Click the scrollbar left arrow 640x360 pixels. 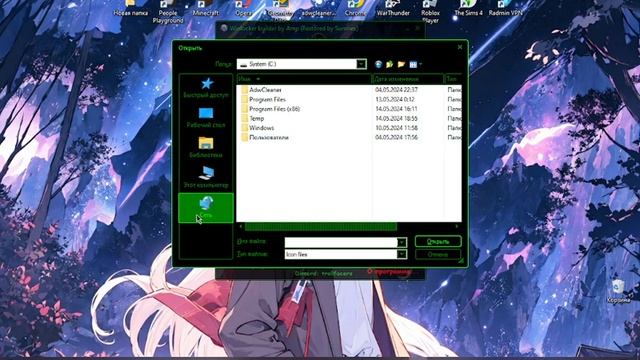(241, 227)
